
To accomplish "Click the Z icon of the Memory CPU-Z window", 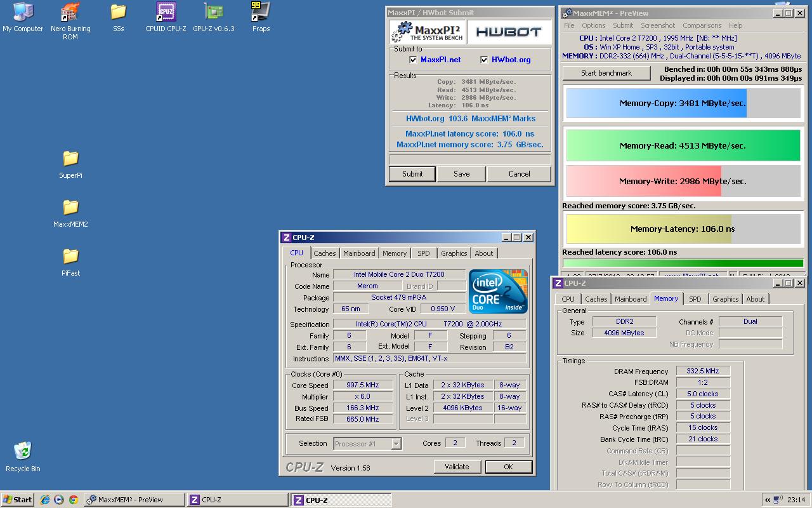I will 558,283.
